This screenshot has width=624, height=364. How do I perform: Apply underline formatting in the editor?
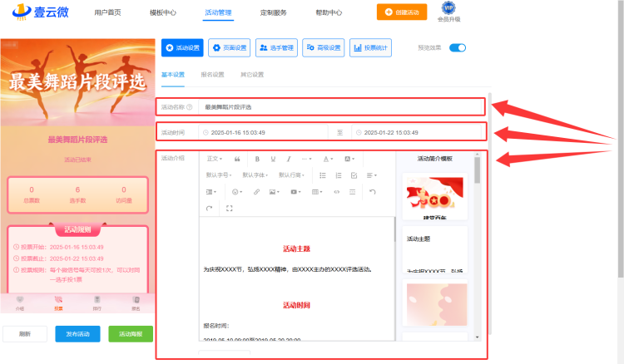click(x=273, y=159)
